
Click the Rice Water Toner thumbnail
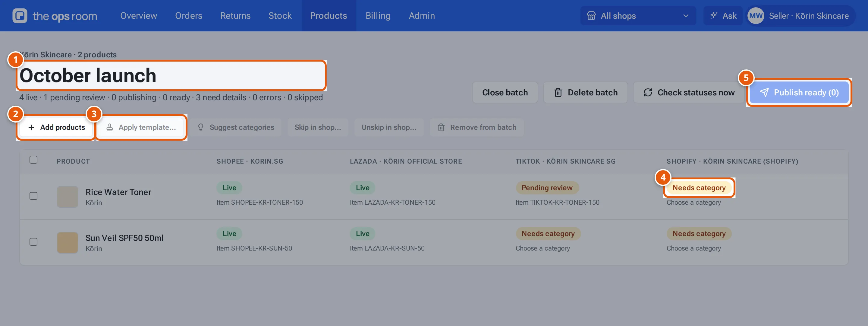tap(68, 197)
